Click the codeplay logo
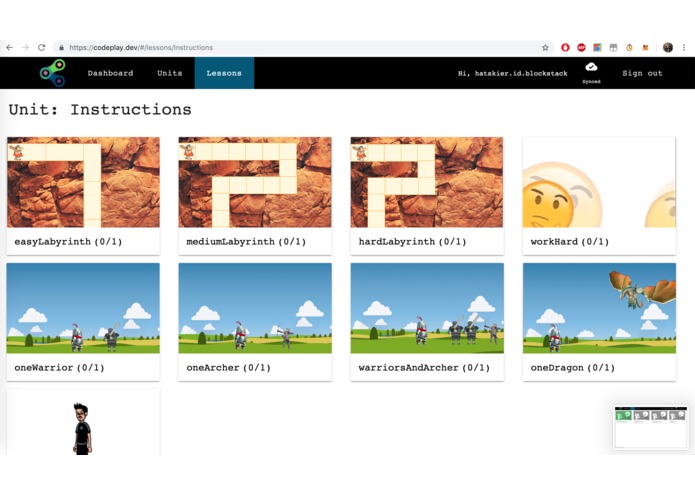 [53, 73]
